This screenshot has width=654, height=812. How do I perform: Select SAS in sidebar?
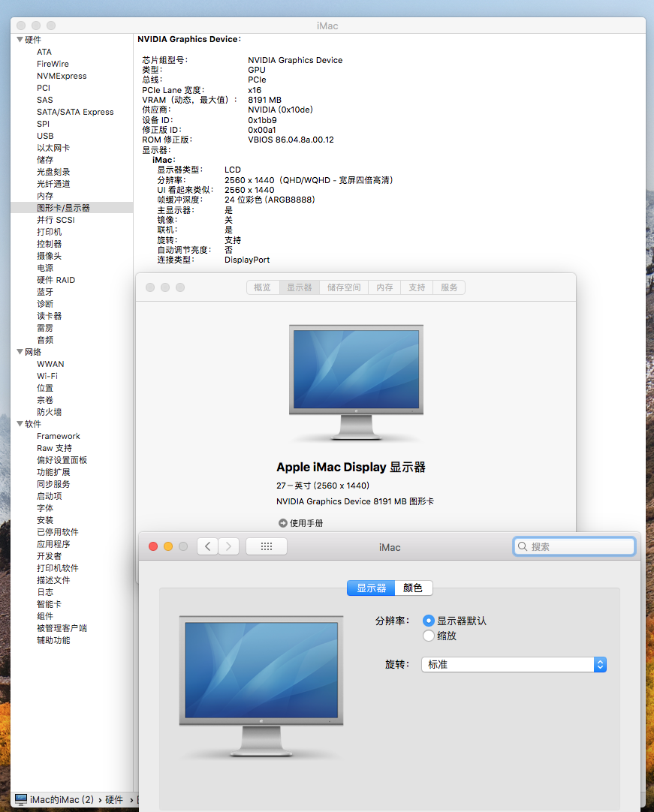click(x=44, y=100)
